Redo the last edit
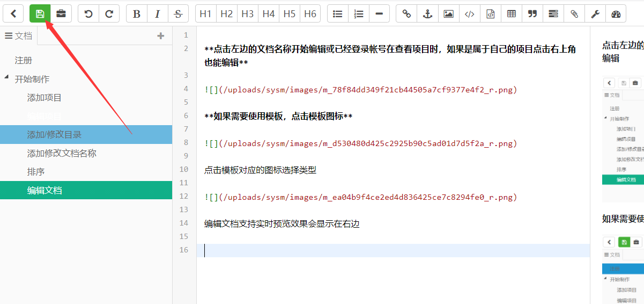The height and width of the screenshot is (304, 644). [x=109, y=14]
